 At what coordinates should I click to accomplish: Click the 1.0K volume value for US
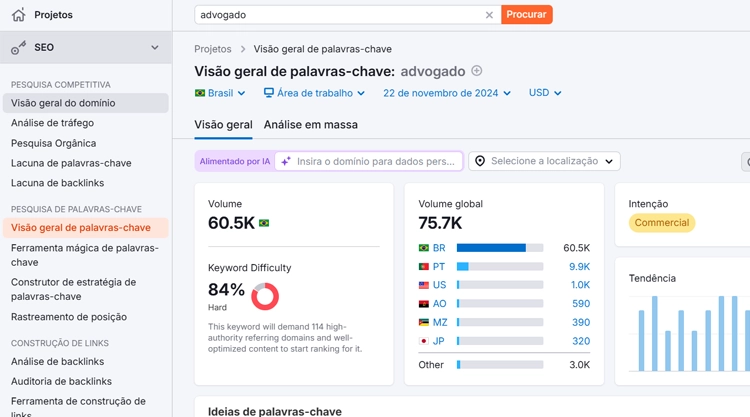[x=580, y=285]
